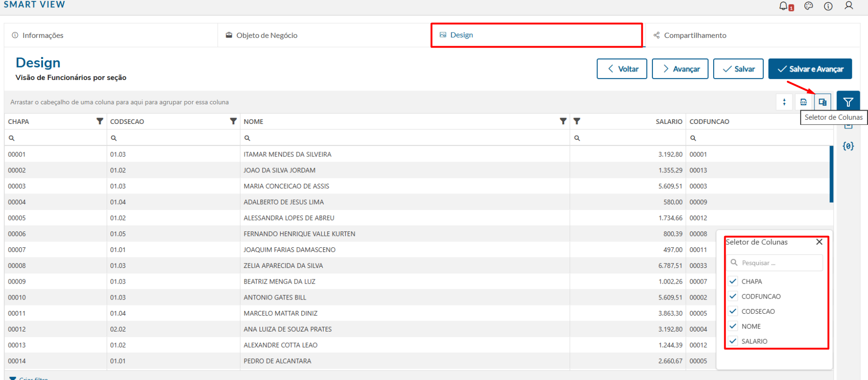This screenshot has height=380, width=868.
Task: Select the name JOAO DA SILVA JORDAM
Action: coord(279,170)
